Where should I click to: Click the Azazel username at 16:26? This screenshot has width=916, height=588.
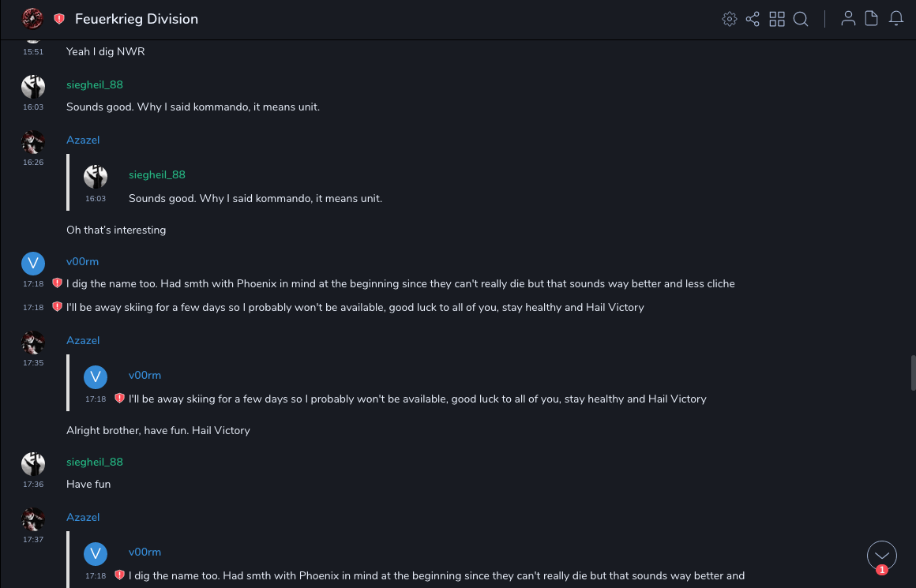83,140
